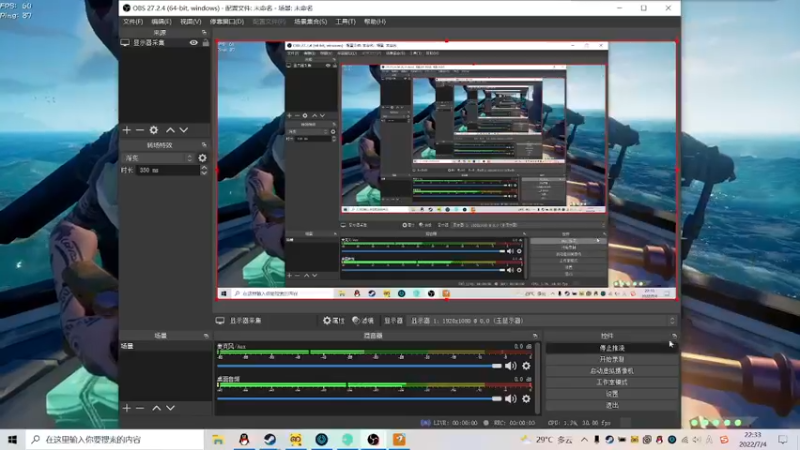
Task: Open transition properties gear icon
Action: [x=203, y=158]
